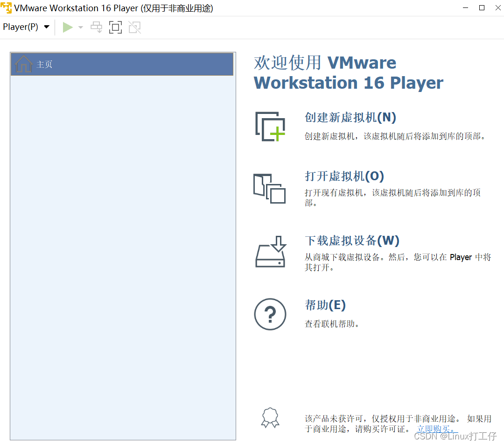Viewport: 504px width, 445px height.
Task: Click the open virtual machine icon
Action: coord(270,188)
